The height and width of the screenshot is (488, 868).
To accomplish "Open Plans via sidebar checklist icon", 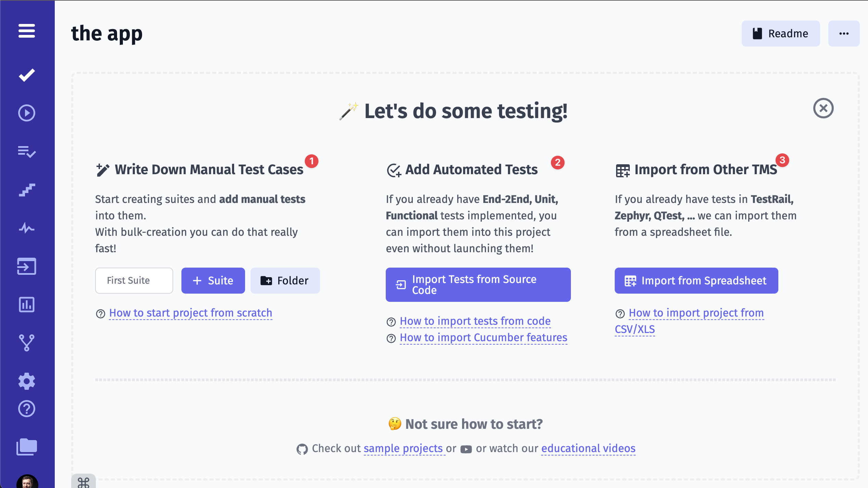I will tap(27, 151).
